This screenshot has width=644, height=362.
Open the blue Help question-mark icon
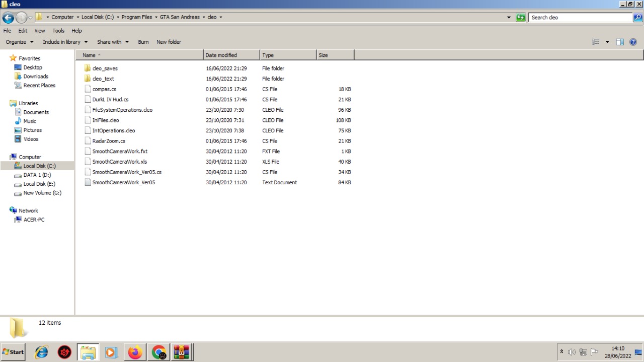pos(633,42)
